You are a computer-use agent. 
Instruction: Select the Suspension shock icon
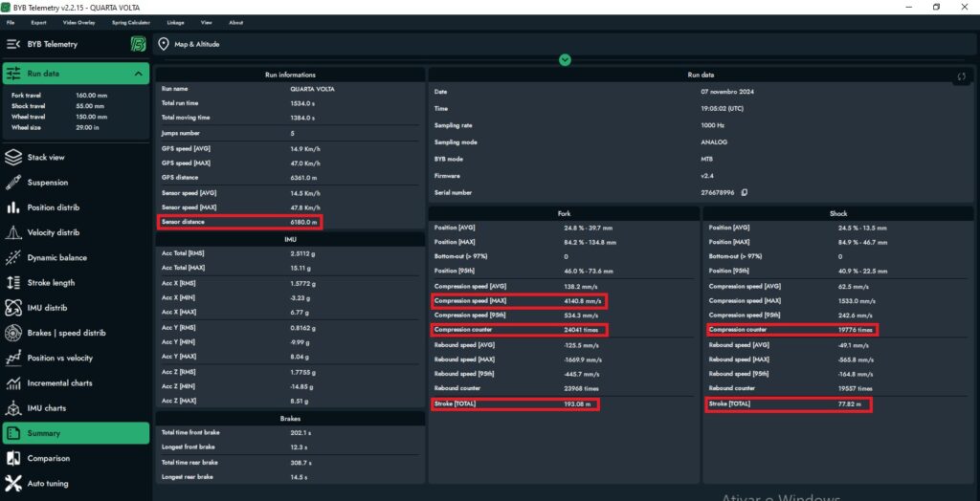point(13,183)
